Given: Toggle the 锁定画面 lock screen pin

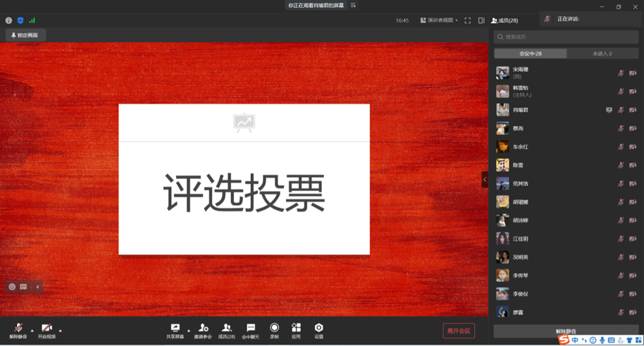Looking at the screenshot, I should (25, 35).
